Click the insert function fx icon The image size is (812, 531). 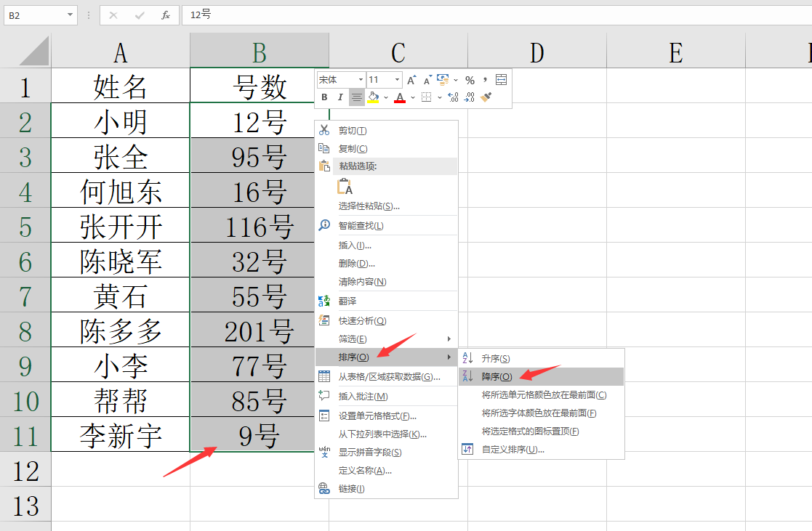(166, 15)
